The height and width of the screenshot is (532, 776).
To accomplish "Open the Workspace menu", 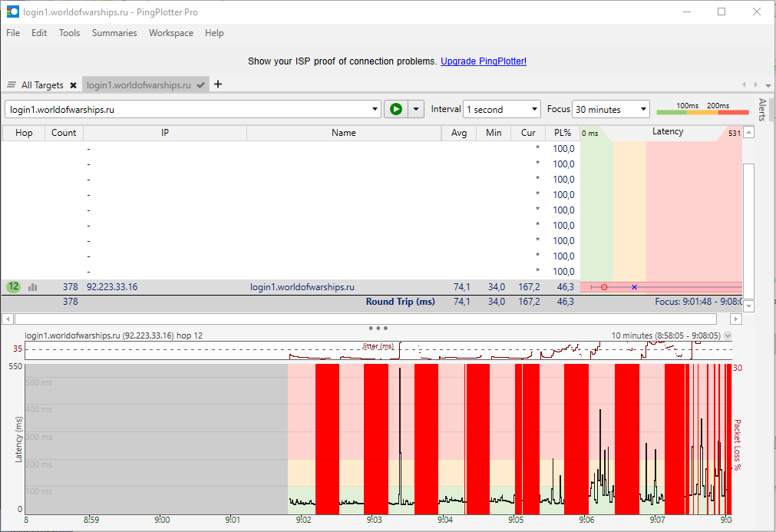I will pyautogui.click(x=171, y=33).
